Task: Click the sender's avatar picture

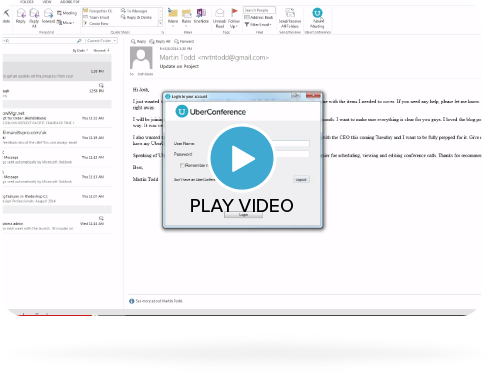Action: click(141, 58)
